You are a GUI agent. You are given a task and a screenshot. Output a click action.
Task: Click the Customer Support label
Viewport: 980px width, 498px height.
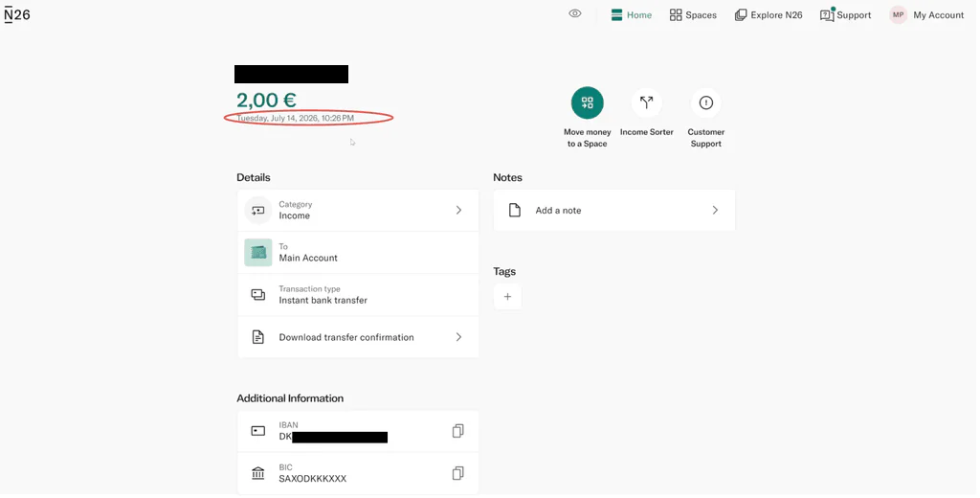[x=705, y=138]
